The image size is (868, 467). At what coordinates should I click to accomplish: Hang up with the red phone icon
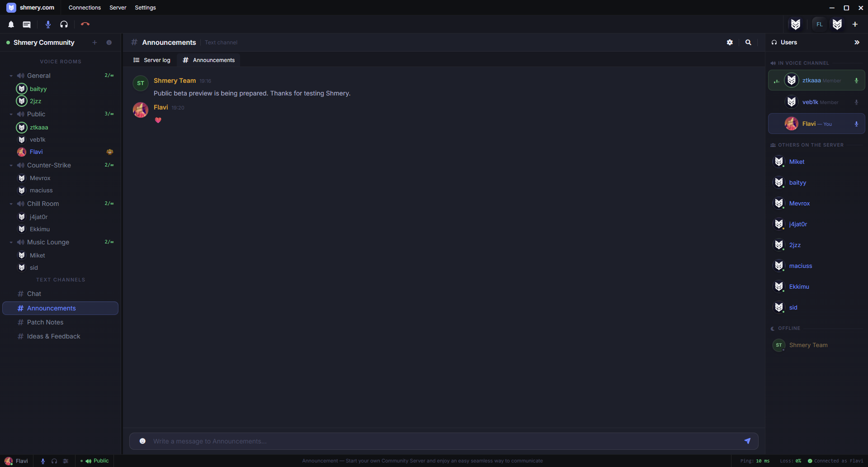(85, 24)
